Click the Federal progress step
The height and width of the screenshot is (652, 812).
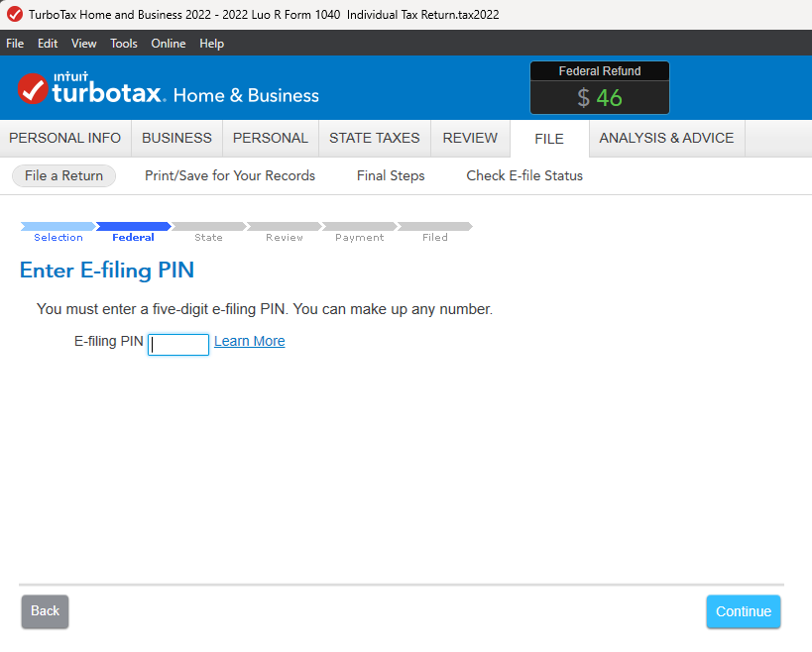click(133, 232)
